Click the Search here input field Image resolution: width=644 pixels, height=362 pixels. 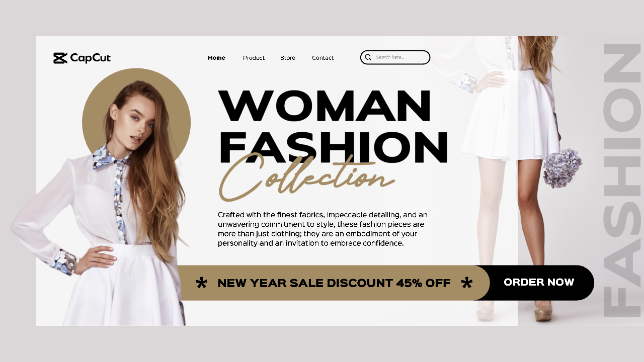coord(395,57)
